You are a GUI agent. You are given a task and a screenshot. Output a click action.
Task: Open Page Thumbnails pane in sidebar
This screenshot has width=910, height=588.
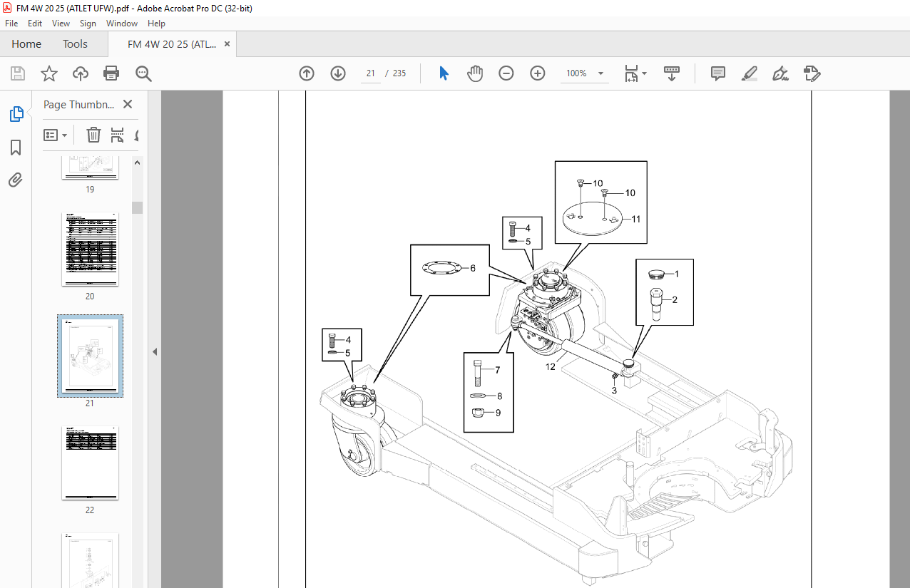[16, 114]
